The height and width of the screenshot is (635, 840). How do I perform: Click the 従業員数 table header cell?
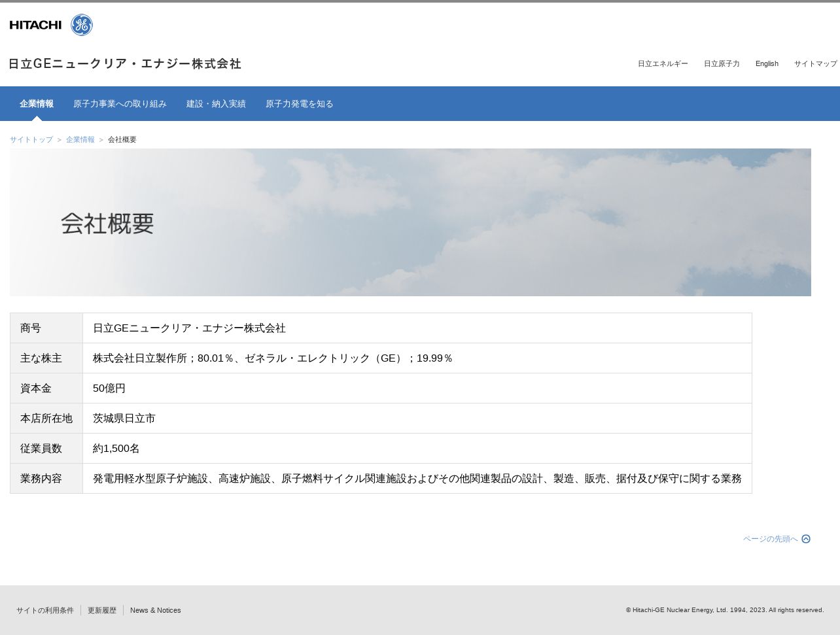46,449
